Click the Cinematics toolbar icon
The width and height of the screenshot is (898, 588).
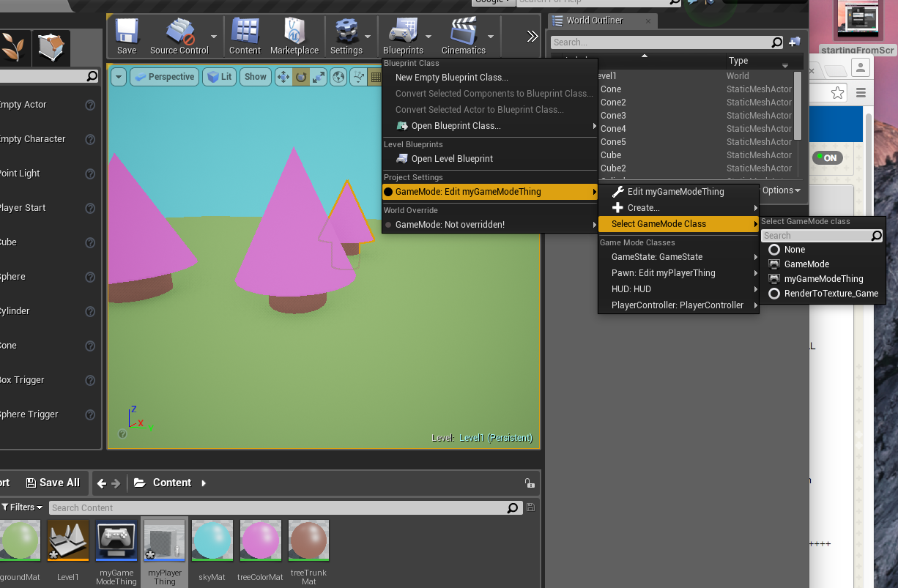(x=463, y=36)
